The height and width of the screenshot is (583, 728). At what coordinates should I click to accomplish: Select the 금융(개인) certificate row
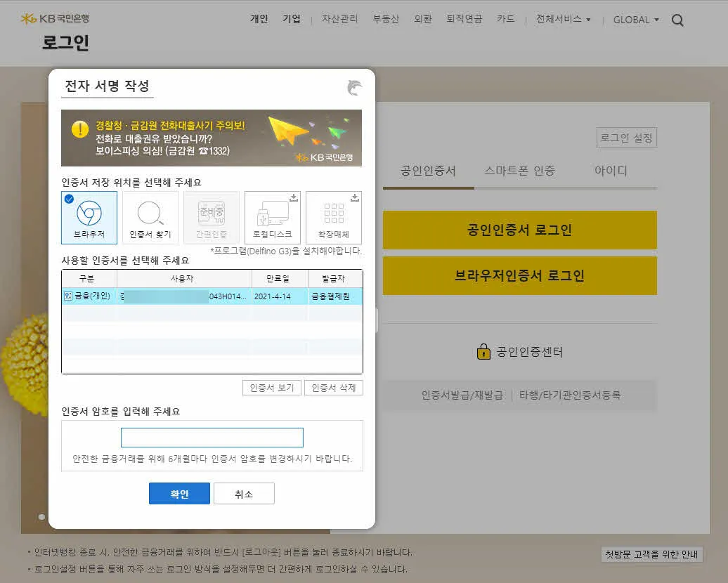point(212,296)
